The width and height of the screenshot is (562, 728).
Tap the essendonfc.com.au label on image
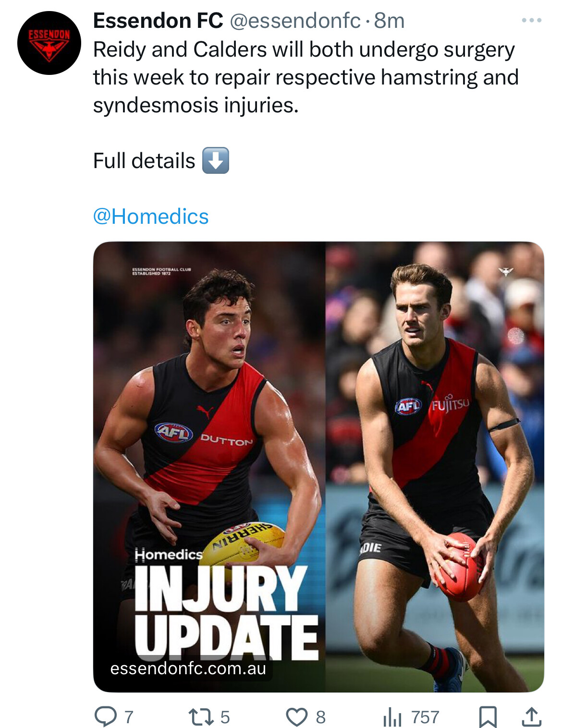(188, 668)
